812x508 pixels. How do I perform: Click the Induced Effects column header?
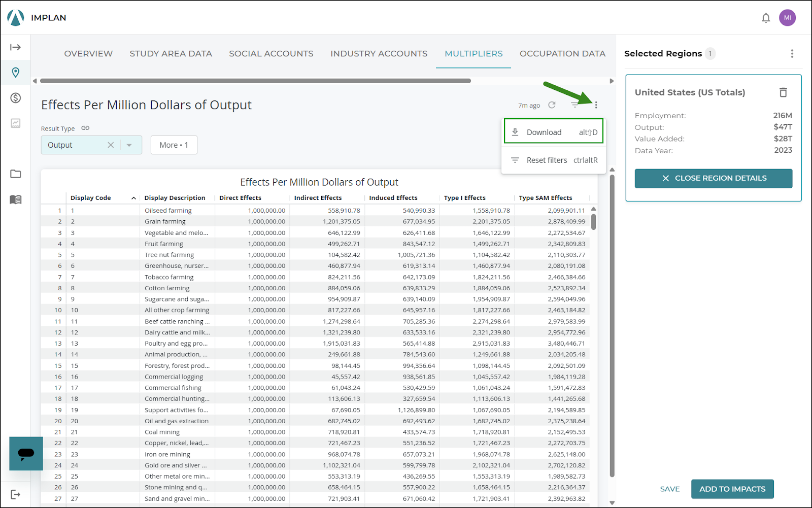coord(393,198)
